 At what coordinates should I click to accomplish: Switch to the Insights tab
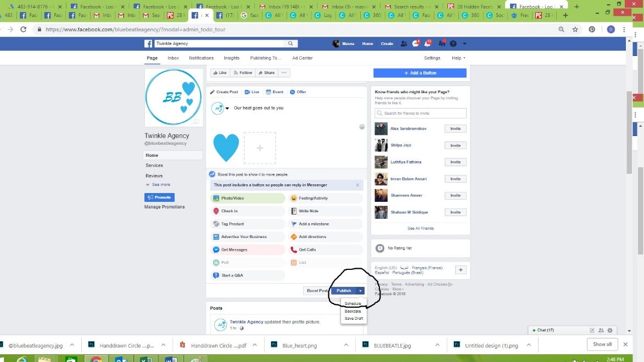pos(231,58)
